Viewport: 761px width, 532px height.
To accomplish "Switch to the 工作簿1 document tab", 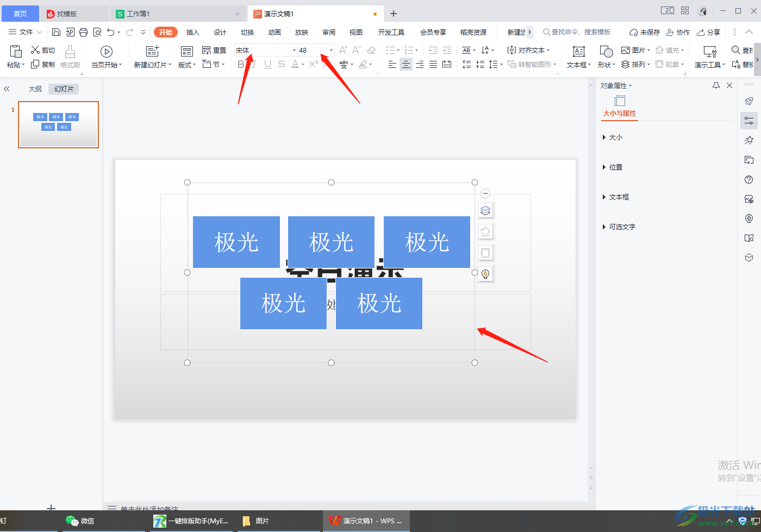I will (178, 14).
